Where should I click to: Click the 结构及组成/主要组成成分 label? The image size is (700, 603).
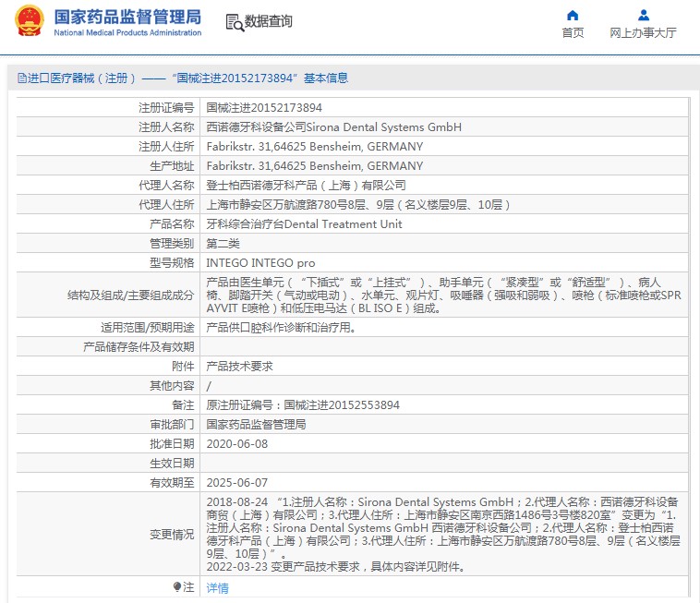(130, 295)
